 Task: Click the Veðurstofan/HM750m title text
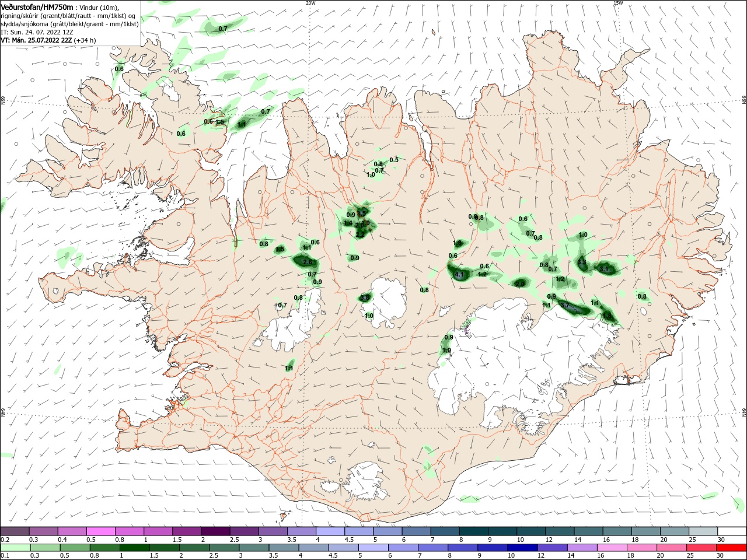click(x=37, y=6)
